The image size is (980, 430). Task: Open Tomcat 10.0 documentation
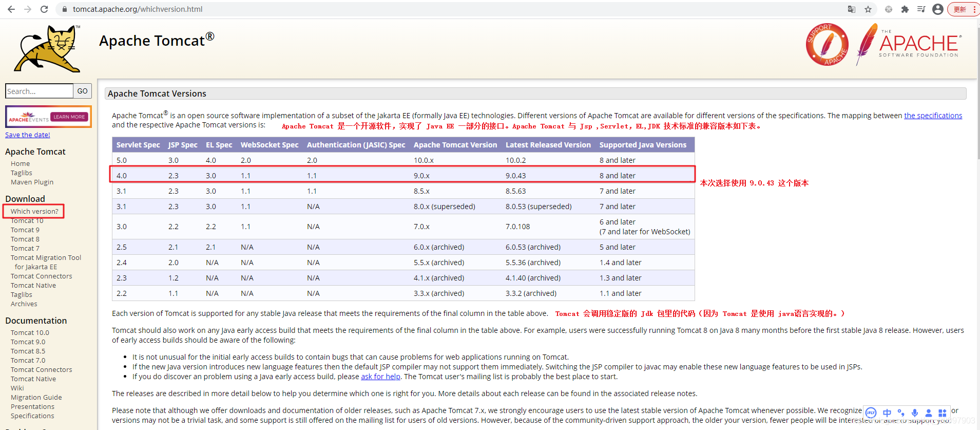pos(30,333)
